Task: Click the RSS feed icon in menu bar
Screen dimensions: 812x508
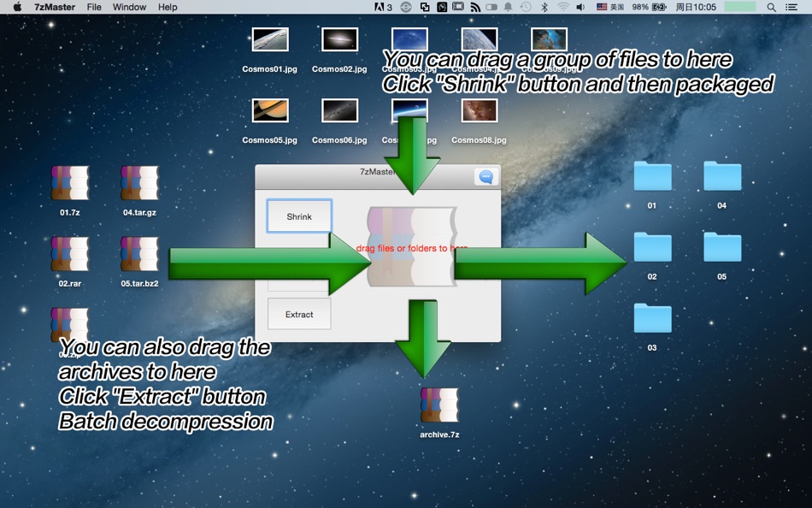Action: point(475,7)
